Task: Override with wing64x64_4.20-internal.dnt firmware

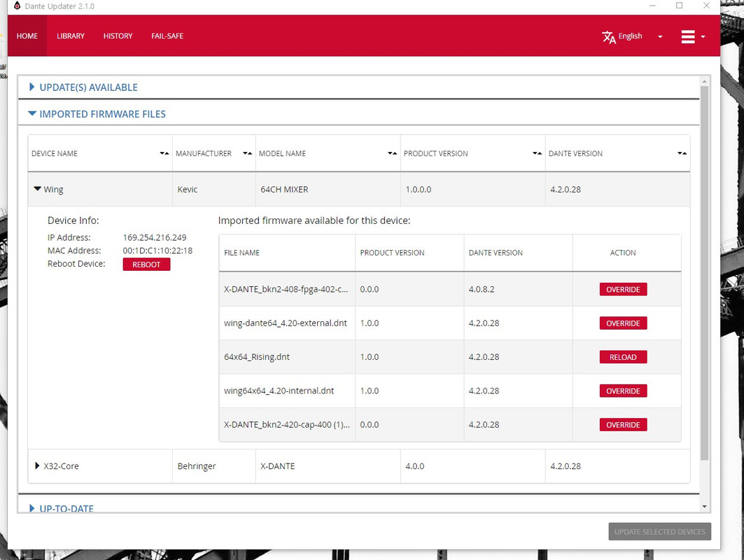Action: pyautogui.click(x=623, y=391)
